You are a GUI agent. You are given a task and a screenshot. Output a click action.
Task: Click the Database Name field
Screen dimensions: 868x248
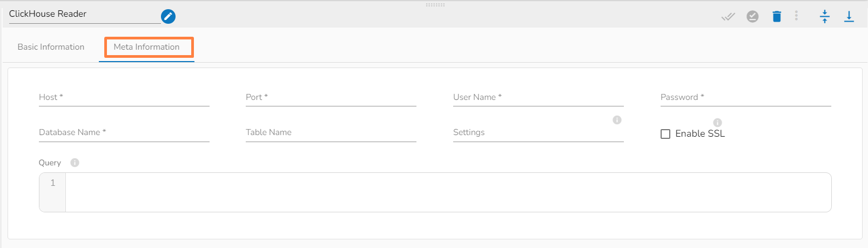click(124, 133)
